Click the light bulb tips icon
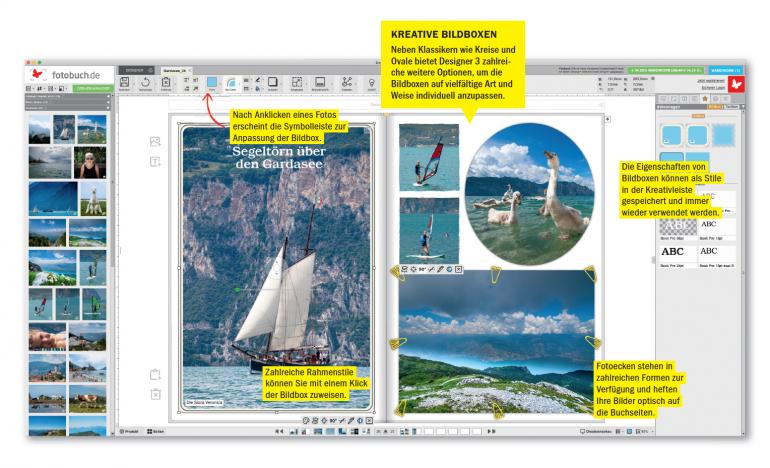Image resolution: width=770 pixels, height=468 pixels. click(372, 83)
